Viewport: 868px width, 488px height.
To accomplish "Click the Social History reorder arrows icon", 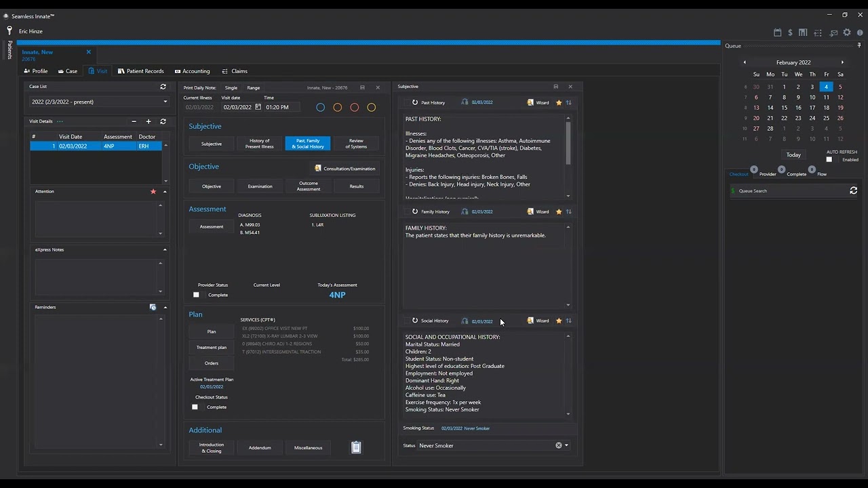I will click(x=569, y=321).
